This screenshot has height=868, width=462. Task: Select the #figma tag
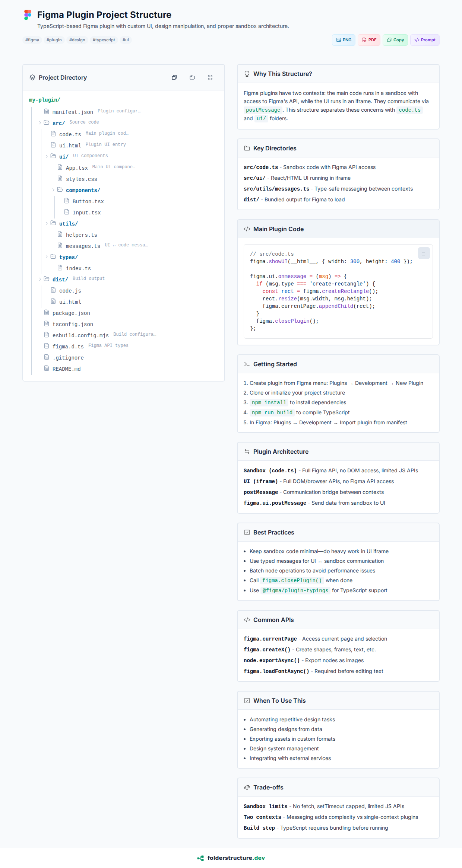(x=32, y=40)
